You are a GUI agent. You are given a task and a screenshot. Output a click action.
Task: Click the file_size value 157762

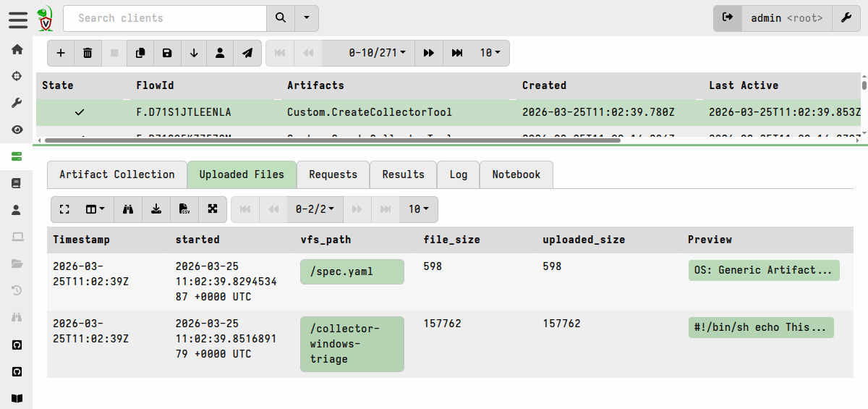442,324
